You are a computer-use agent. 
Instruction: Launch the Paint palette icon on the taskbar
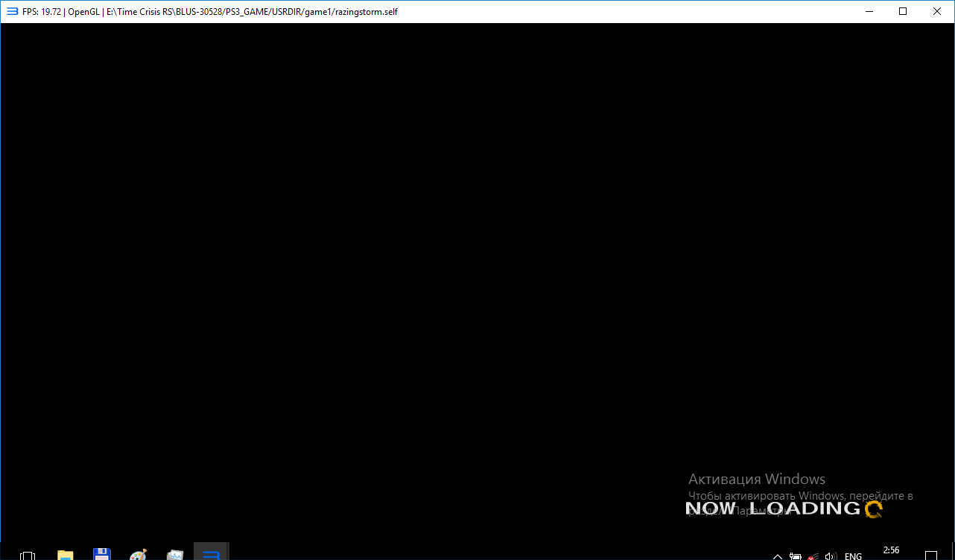(x=139, y=555)
